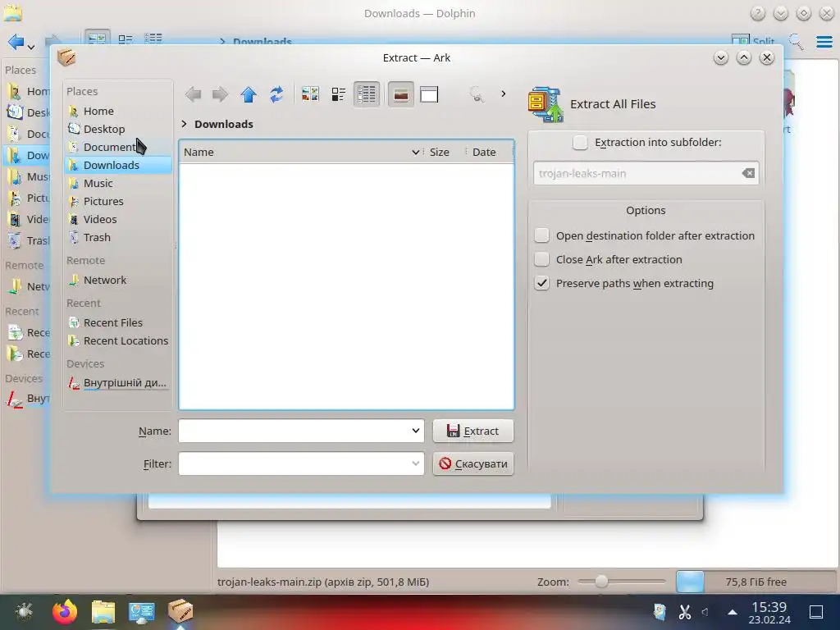Toggle the side preview panel button
This screenshot has height=630, width=840.
429,94
